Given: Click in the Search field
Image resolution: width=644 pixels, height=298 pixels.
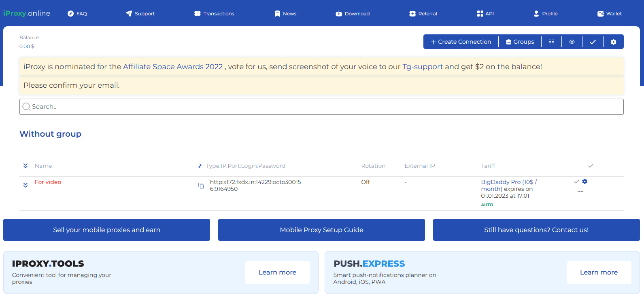Looking at the screenshot, I should [321, 107].
